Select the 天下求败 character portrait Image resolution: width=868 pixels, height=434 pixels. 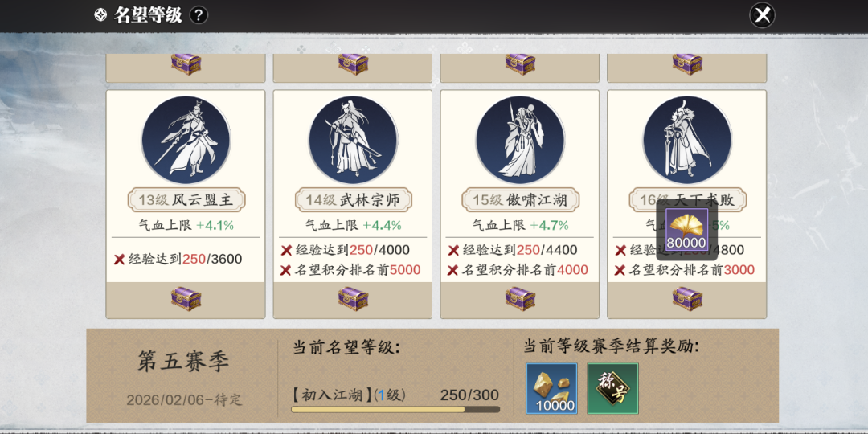[687, 140]
